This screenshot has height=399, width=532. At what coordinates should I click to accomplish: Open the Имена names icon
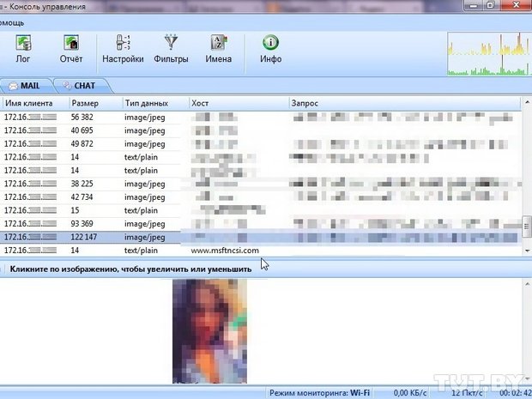tap(219, 49)
